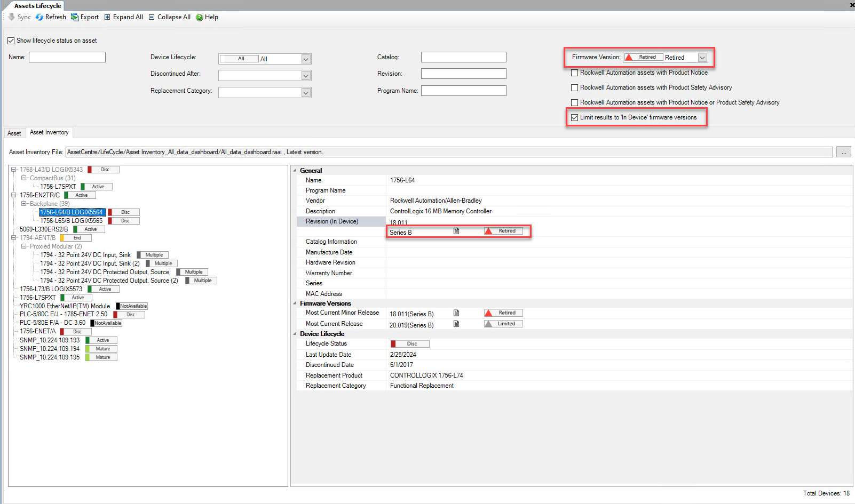Collapse the Proxied Modular (2) node
Screen dimensions: 855x504
(x=24, y=246)
